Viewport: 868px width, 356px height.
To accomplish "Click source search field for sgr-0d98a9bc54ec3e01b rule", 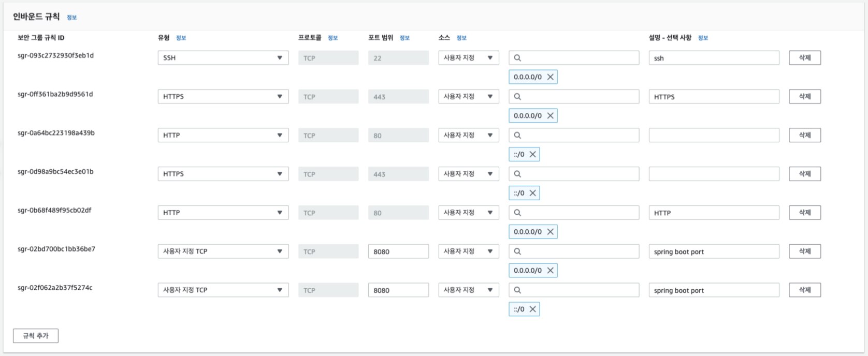I will click(574, 174).
